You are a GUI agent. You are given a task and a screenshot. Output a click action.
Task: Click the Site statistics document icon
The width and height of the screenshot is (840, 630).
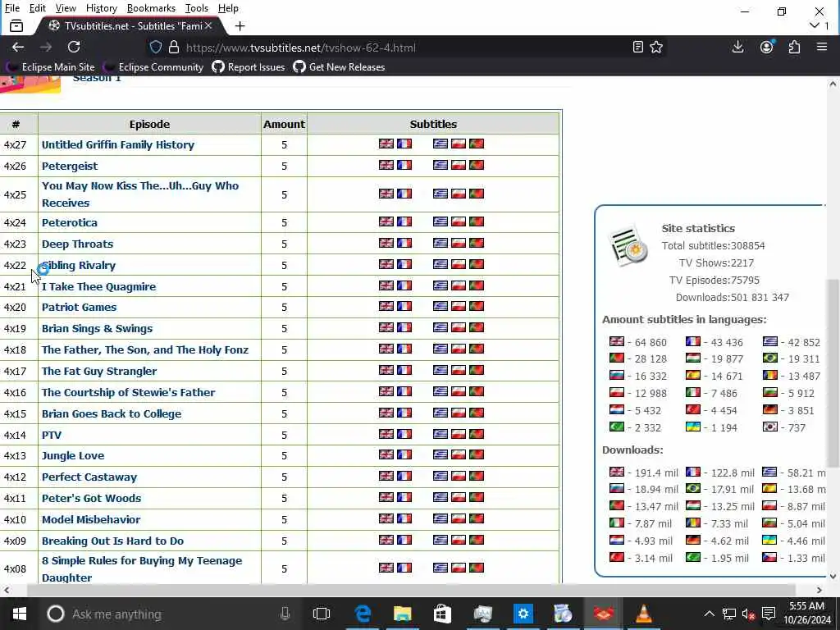628,246
